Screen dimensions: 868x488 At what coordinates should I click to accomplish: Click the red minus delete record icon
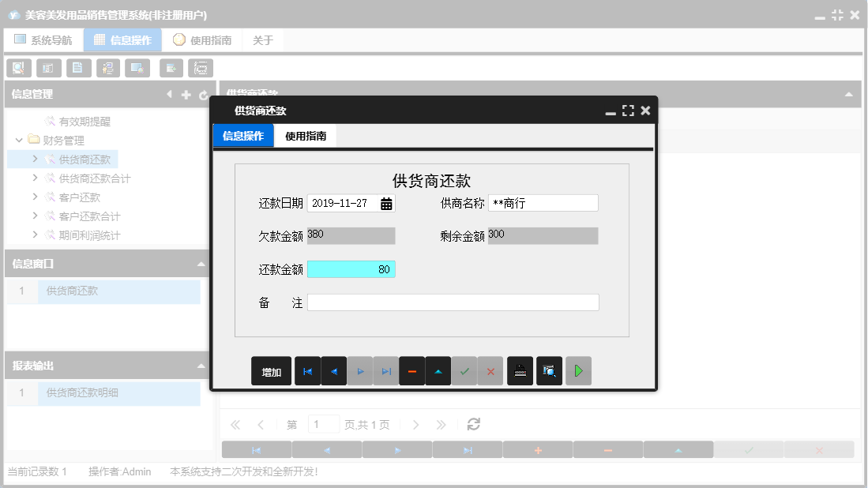click(x=411, y=370)
